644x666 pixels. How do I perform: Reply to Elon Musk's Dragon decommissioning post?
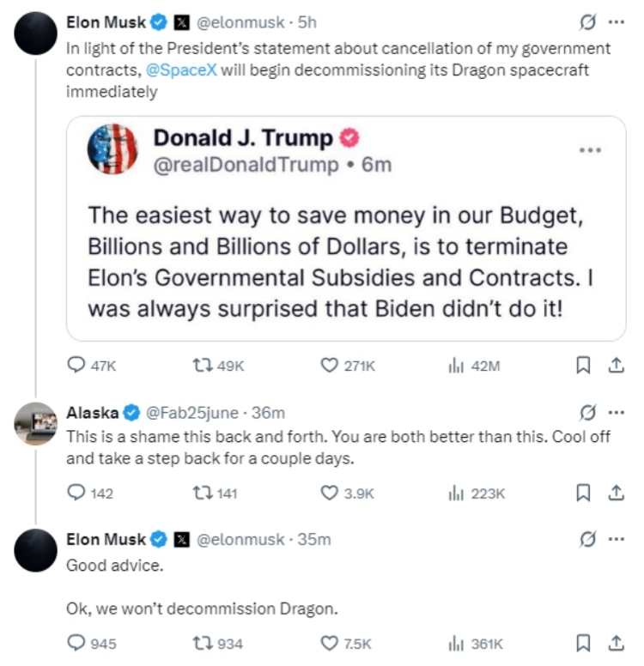point(77,366)
